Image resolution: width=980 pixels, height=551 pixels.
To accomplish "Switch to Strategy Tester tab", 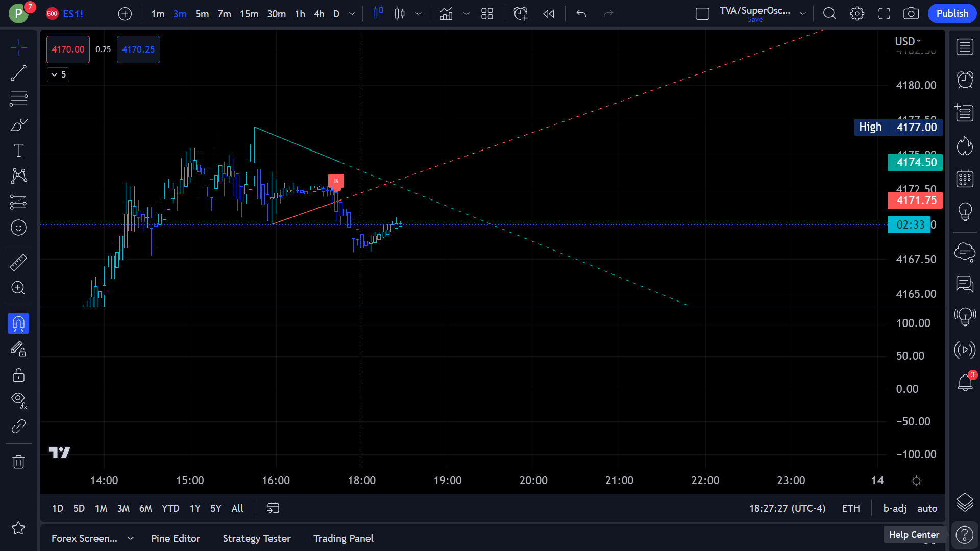I will click(257, 538).
